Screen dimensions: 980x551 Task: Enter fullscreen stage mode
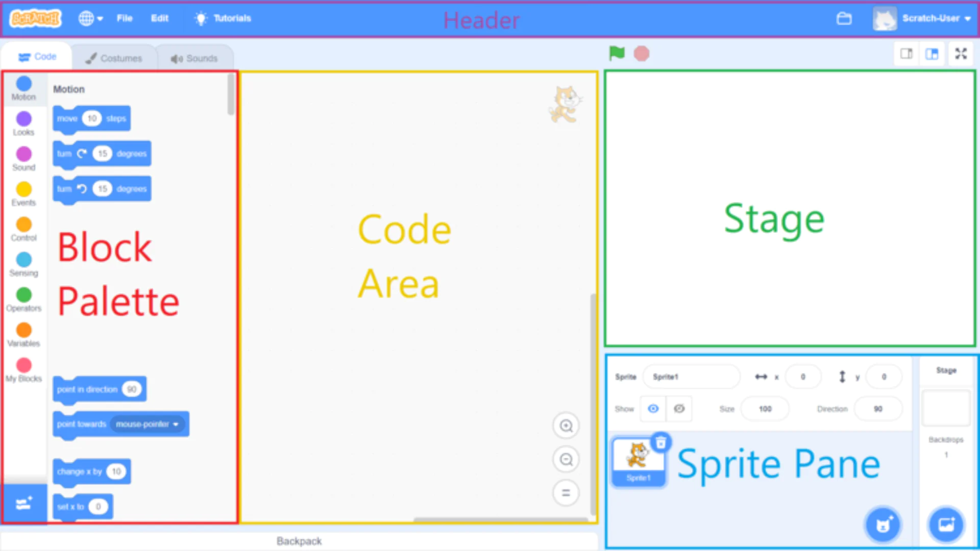(x=961, y=54)
